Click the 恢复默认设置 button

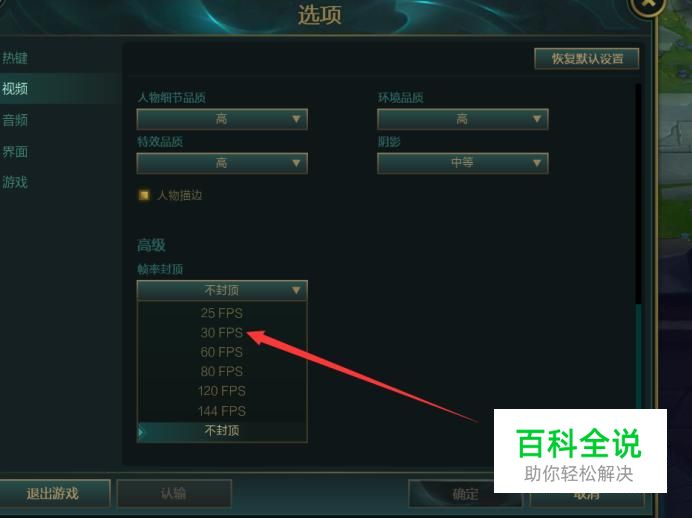(587, 59)
